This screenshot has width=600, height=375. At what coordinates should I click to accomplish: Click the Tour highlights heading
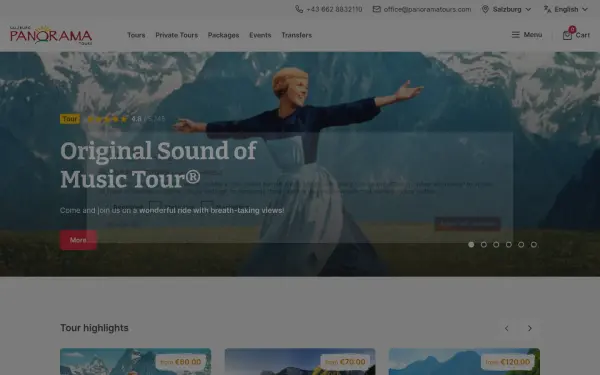[x=94, y=328]
